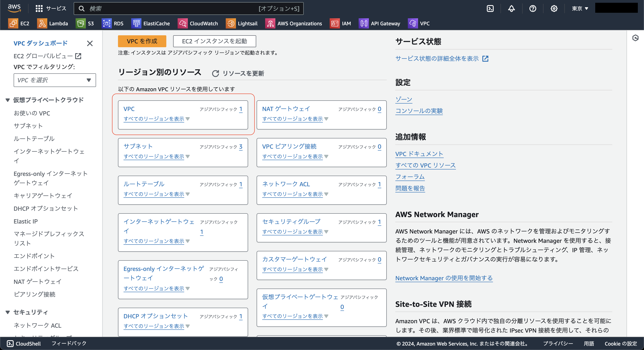This screenshot has height=350, width=644.
Task: Launch CloudShell from the bottom bar
Action: (x=23, y=343)
